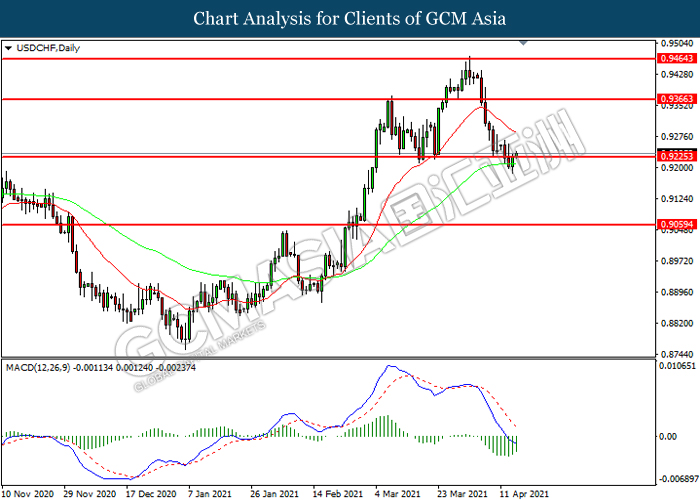Select the 0.92253 price level label
This screenshot has width=700, height=500.
(x=677, y=156)
